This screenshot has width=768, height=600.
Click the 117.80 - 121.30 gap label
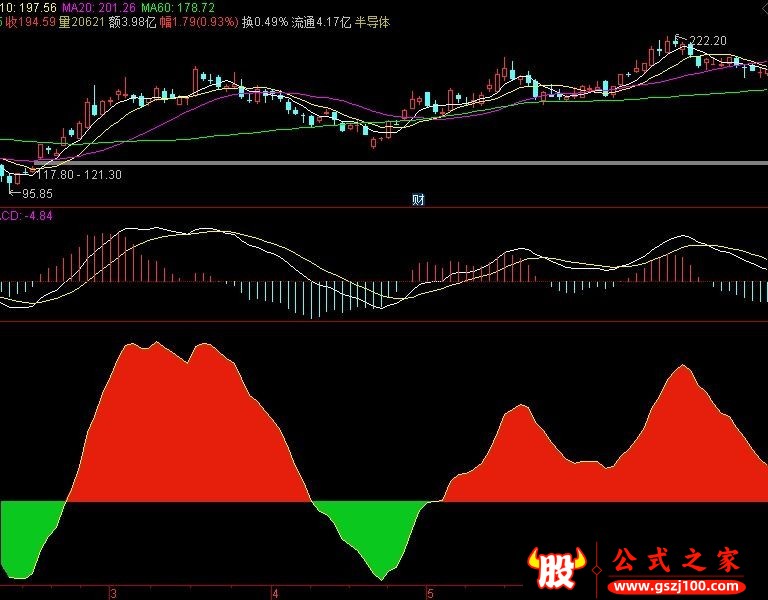pos(79,174)
